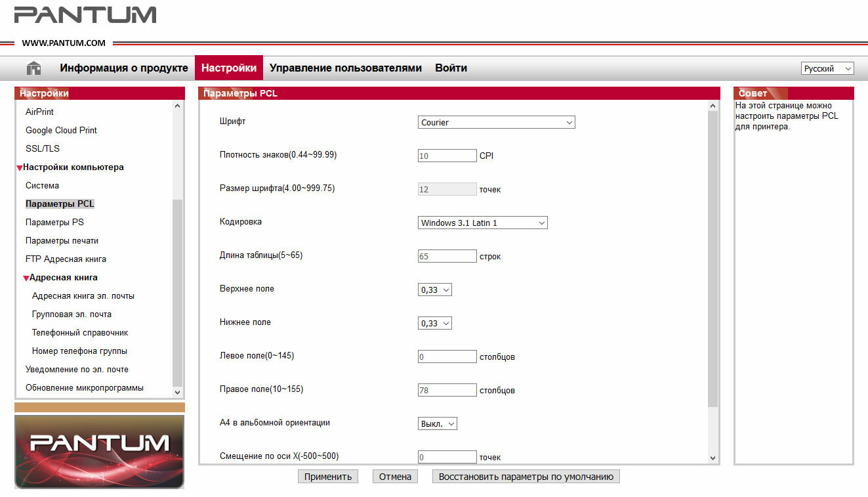Go to the home icon page

[x=33, y=68]
